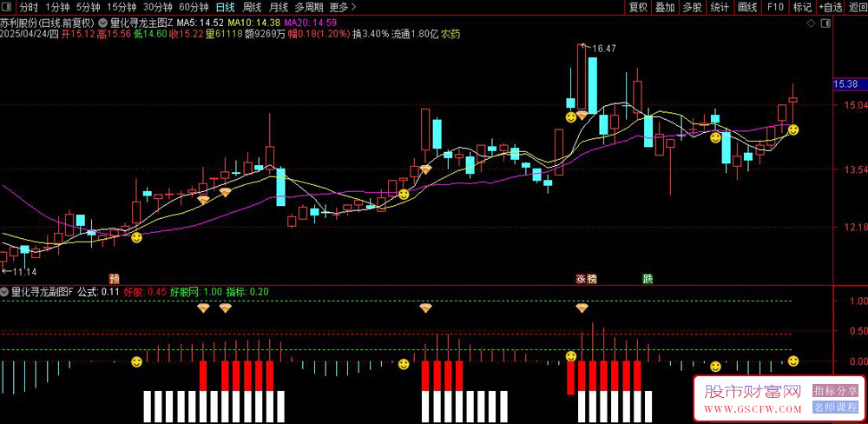This screenshot has height=424, width=868.
Task: Click the 标记 mark button
Action: (x=802, y=7)
